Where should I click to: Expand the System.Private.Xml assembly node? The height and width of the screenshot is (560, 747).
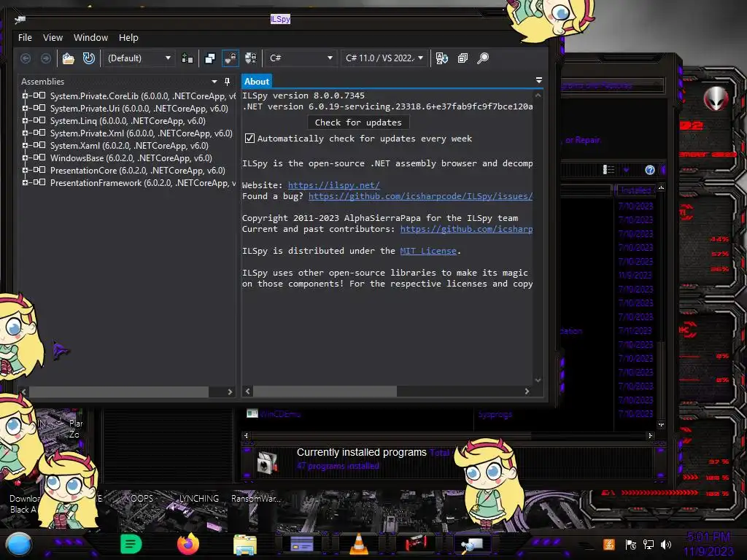pos(25,133)
